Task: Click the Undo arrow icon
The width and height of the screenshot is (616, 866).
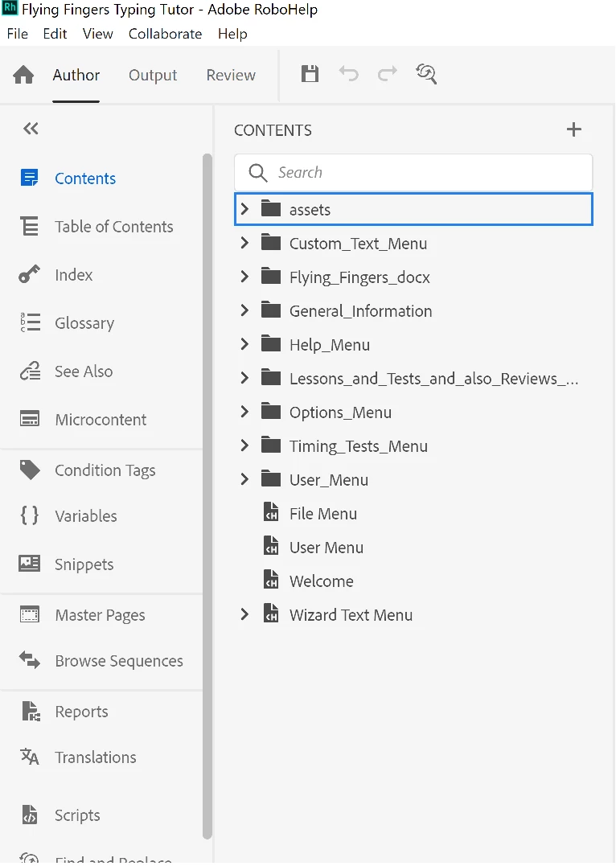Action: (348, 73)
